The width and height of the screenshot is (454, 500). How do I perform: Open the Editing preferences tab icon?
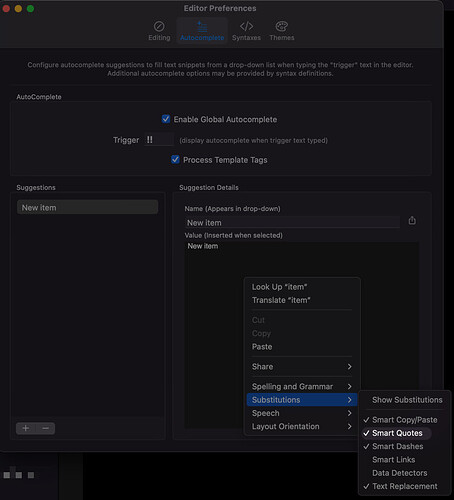click(x=159, y=26)
